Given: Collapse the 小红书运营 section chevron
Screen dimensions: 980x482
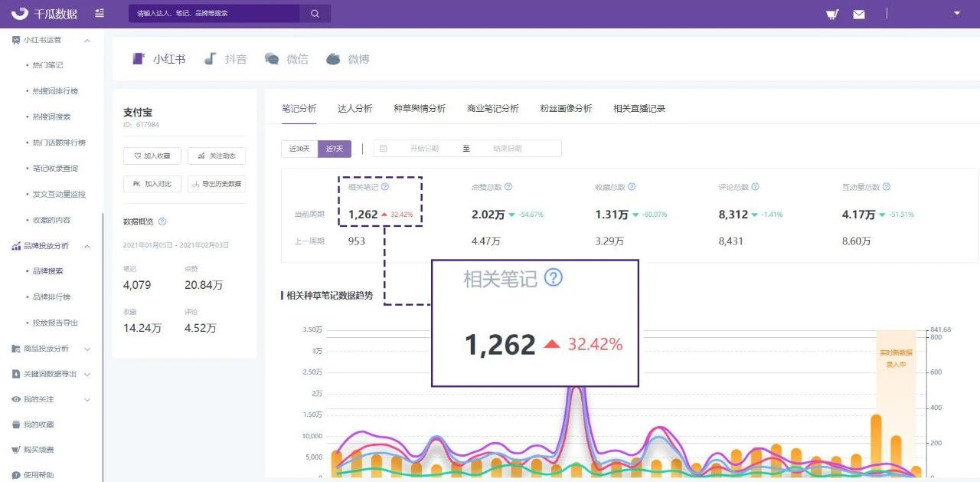Looking at the screenshot, I should click(87, 40).
